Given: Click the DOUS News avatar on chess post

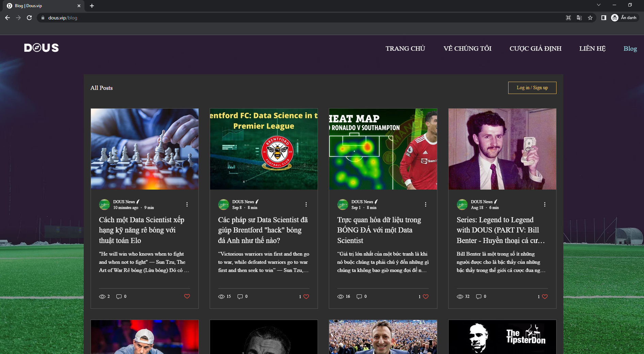Looking at the screenshot, I should pyautogui.click(x=104, y=205).
